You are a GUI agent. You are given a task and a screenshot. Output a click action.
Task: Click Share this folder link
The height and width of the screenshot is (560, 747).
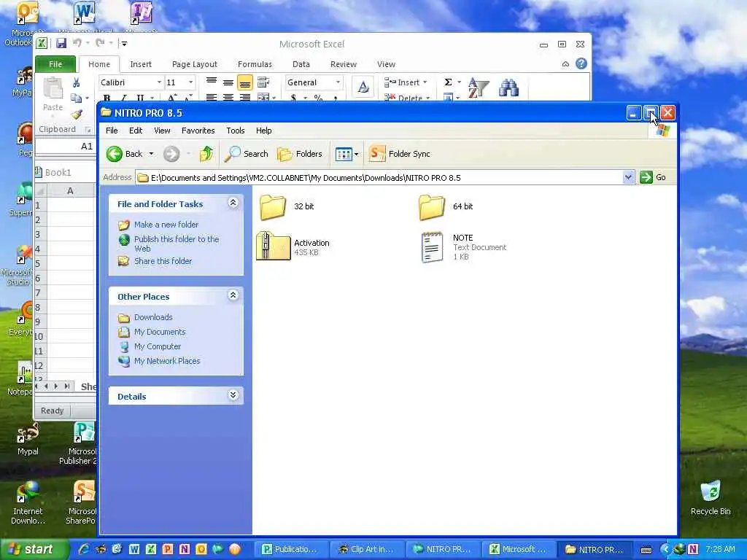(163, 261)
